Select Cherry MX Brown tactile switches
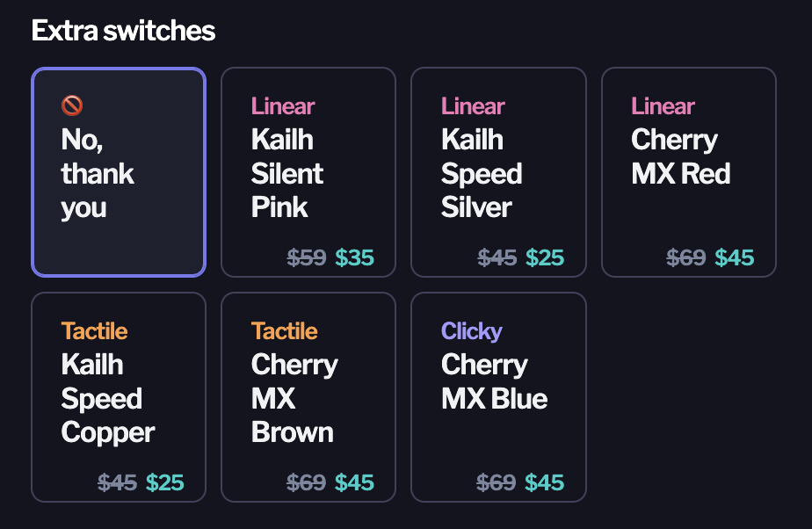The width and height of the screenshot is (812, 529). [308, 397]
